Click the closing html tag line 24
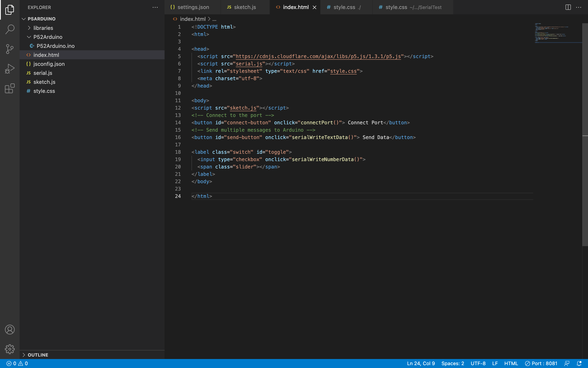 (202, 196)
